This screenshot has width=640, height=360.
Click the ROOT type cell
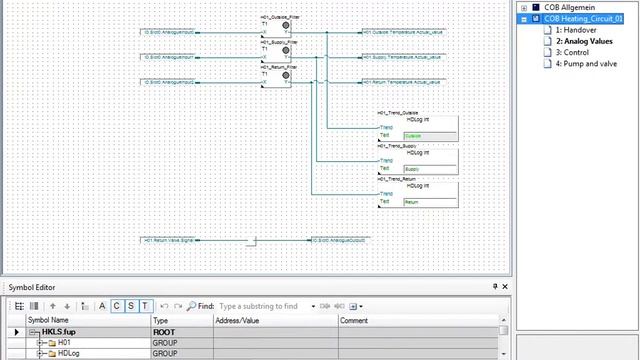click(x=182, y=332)
